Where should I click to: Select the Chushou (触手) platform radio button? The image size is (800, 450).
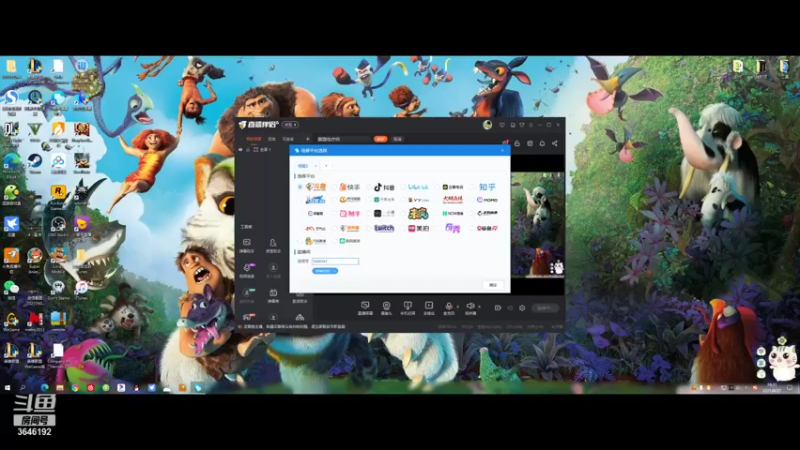(x=335, y=213)
